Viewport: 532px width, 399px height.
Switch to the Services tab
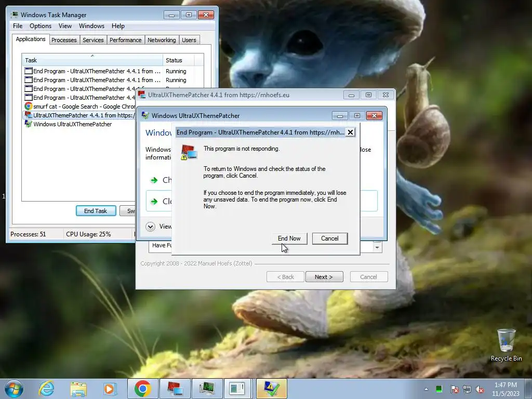(93, 39)
